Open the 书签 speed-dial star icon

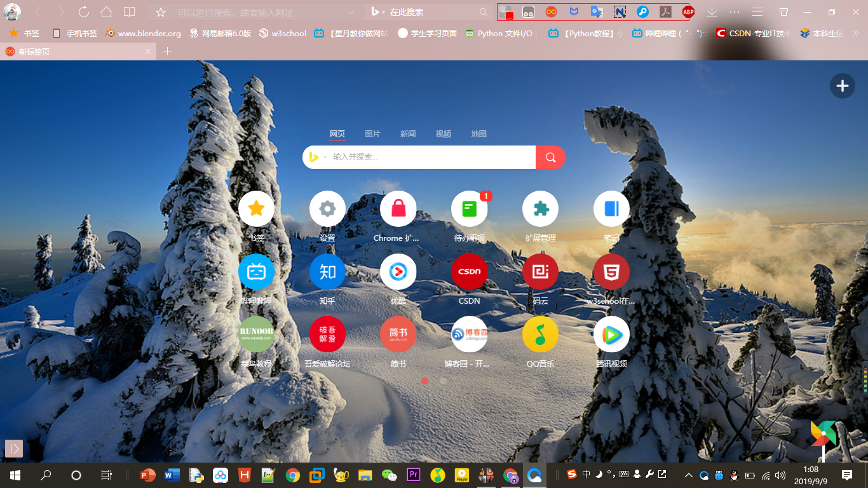pyautogui.click(x=256, y=208)
